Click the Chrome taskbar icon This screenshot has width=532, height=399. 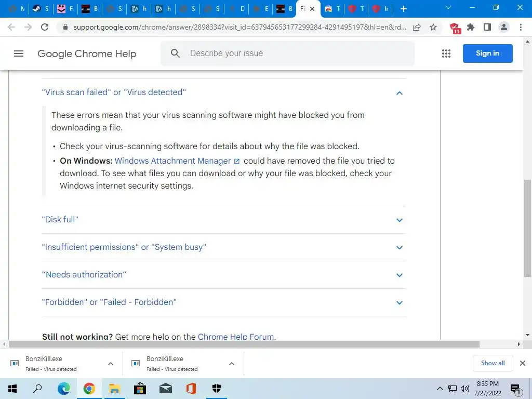(x=89, y=389)
